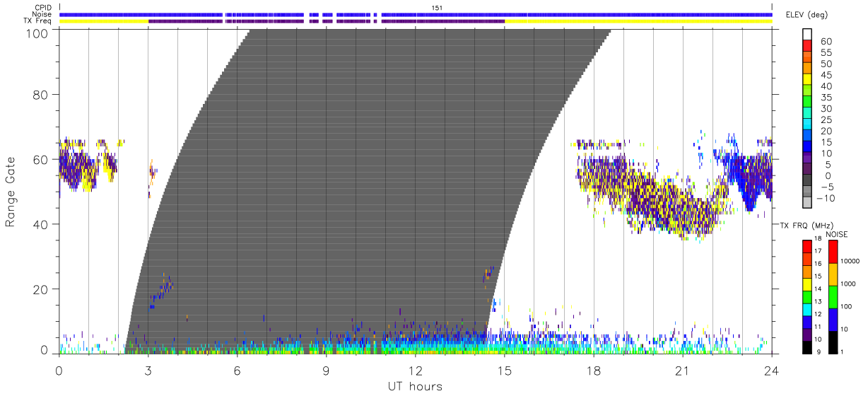Click the green noise legend swatch
The image size is (868, 401).
coord(832,296)
